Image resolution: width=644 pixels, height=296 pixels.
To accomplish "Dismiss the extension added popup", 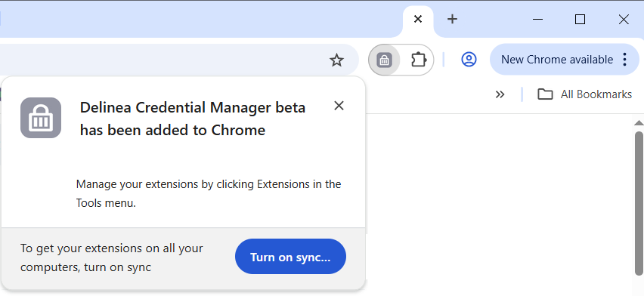I will point(339,106).
